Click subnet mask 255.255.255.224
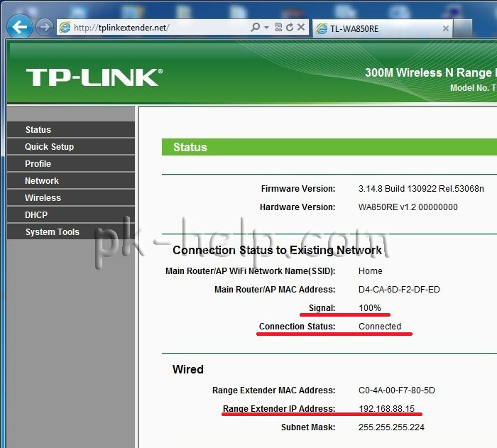 (391, 427)
